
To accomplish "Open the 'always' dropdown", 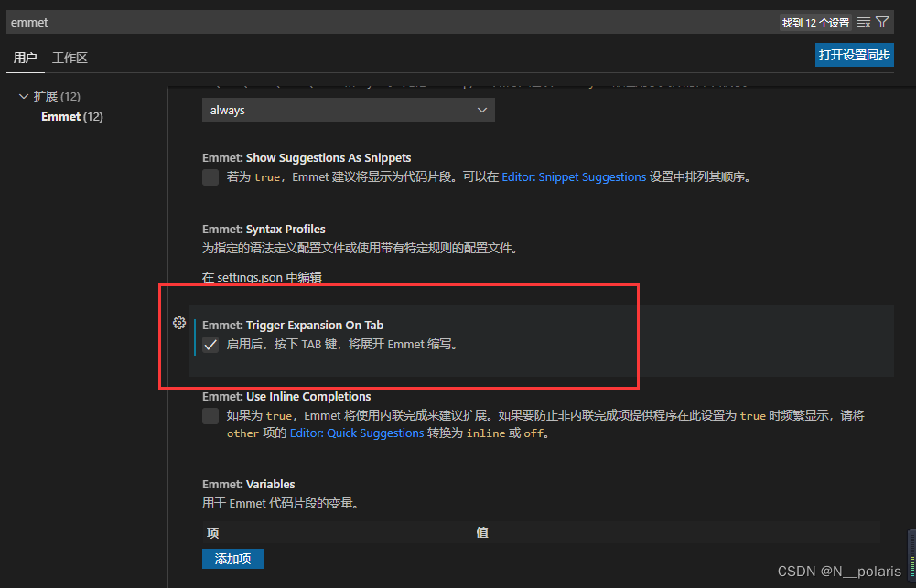I will pyautogui.click(x=348, y=110).
